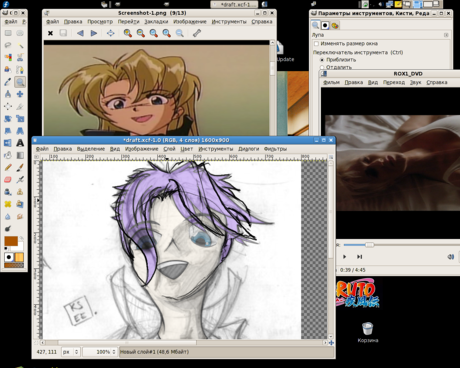Open the Слой menu in draft window
The width and height of the screenshot is (460, 368).
click(x=169, y=149)
